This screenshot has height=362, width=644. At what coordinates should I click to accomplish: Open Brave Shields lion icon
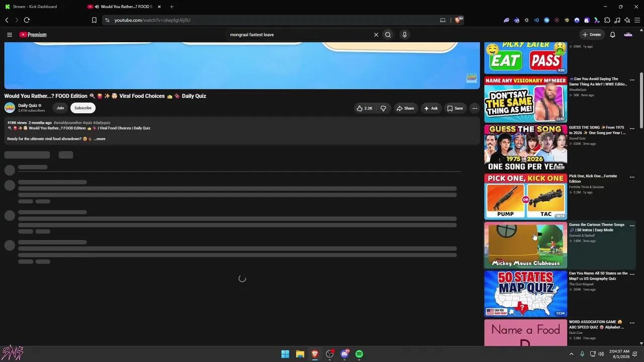pos(458,20)
